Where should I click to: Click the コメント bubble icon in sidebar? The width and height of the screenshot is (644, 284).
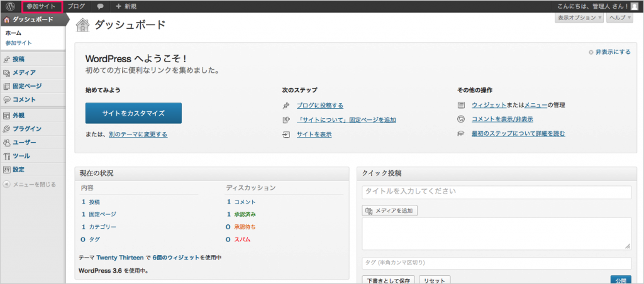(x=7, y=100)
